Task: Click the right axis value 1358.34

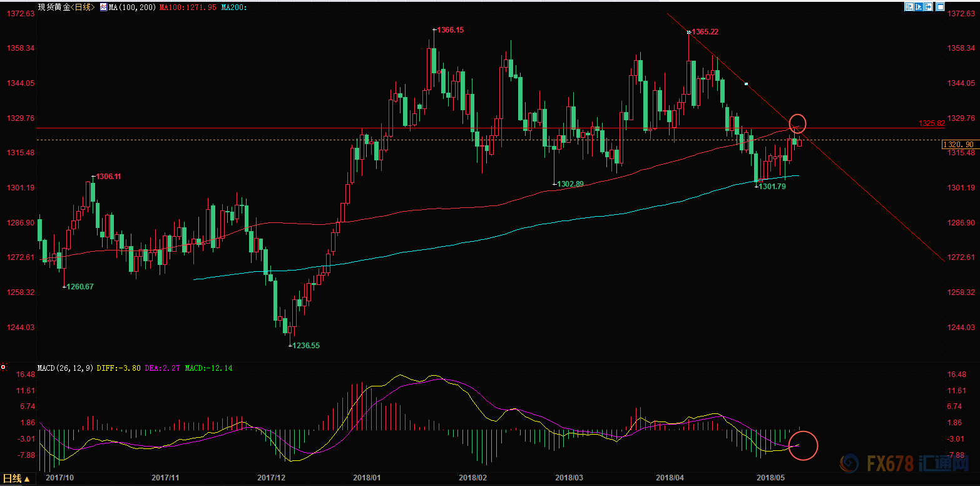Action: click(x=962, y=48)
